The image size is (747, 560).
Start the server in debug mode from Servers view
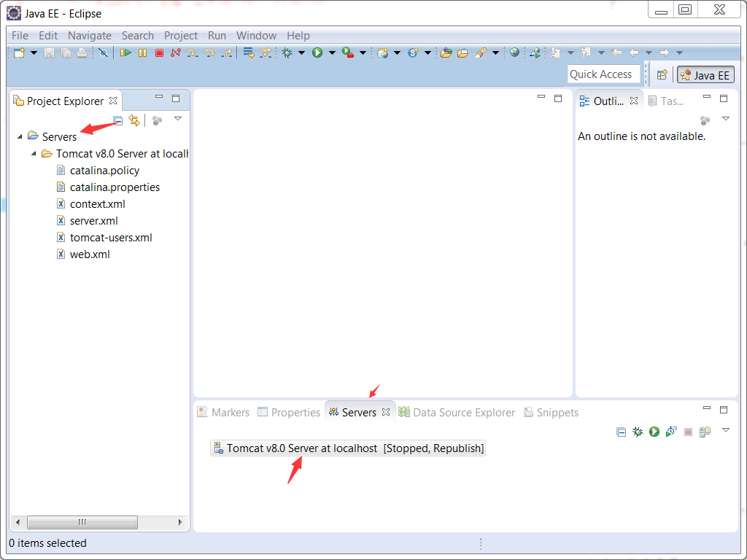point(638,432)
